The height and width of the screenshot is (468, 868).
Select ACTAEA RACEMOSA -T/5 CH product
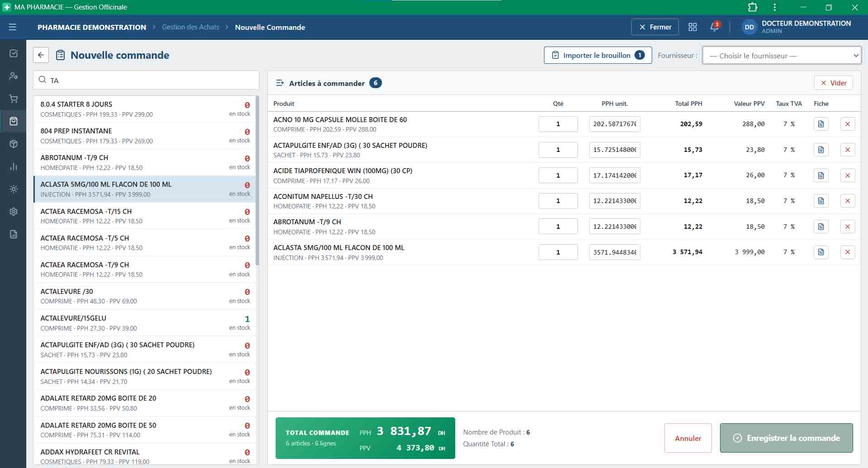click(145, 242)
